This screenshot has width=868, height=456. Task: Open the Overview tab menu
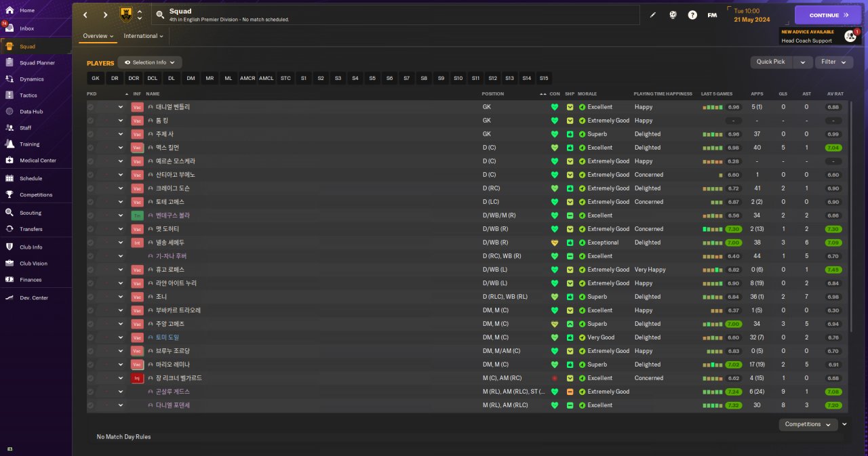coord(98,36)
